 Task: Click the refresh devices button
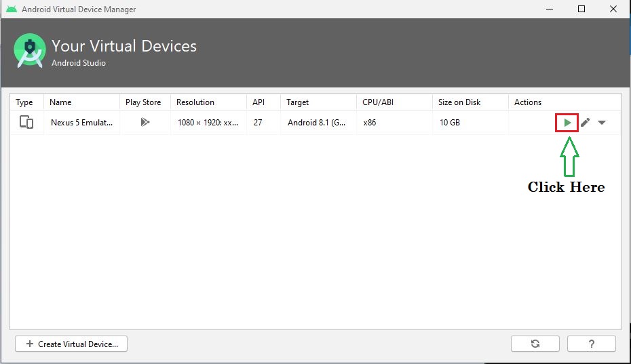coord(535,344)
